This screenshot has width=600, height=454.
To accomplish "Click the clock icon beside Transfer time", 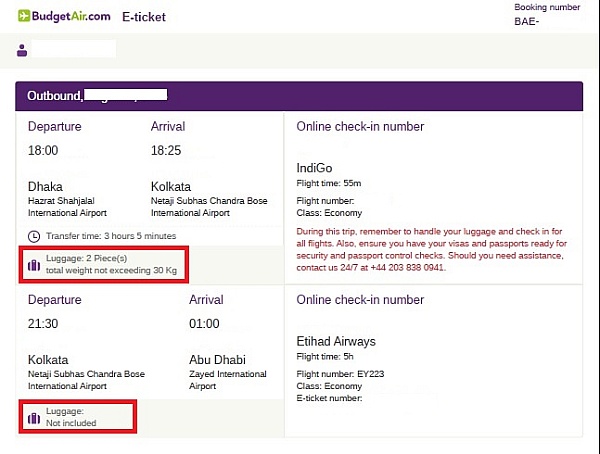I will click(34, 236).
